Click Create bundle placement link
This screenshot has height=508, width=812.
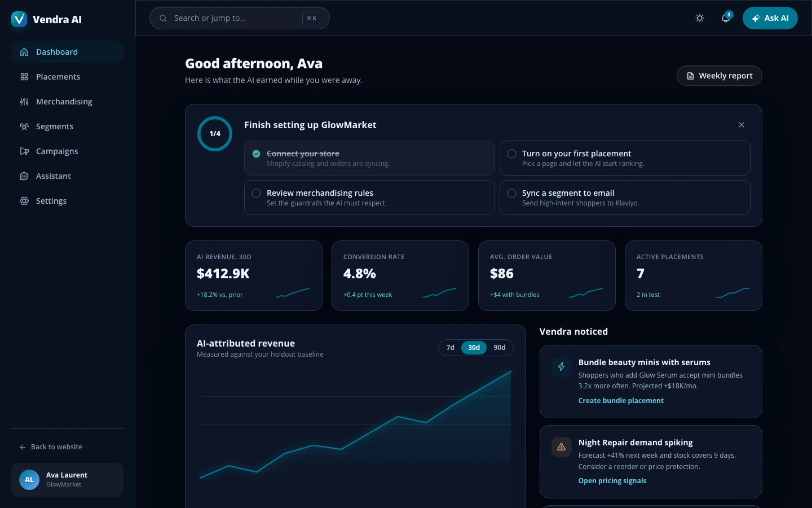[621, 401]
